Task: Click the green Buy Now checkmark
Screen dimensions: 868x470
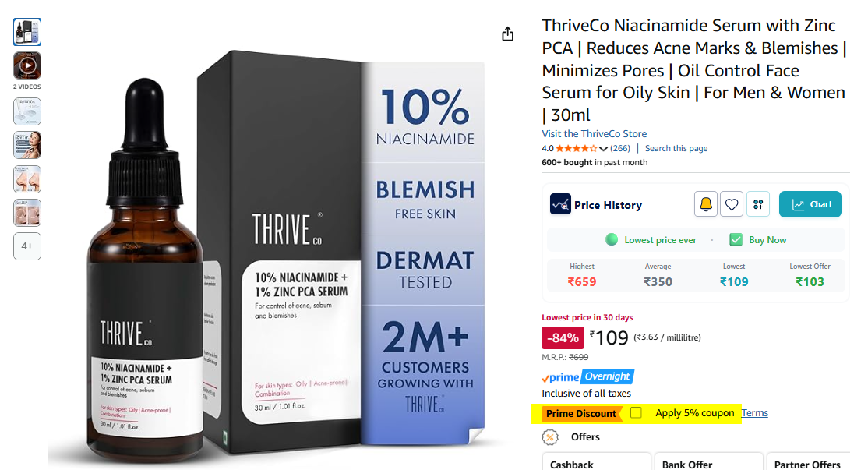Action: (x=736, y=240)
